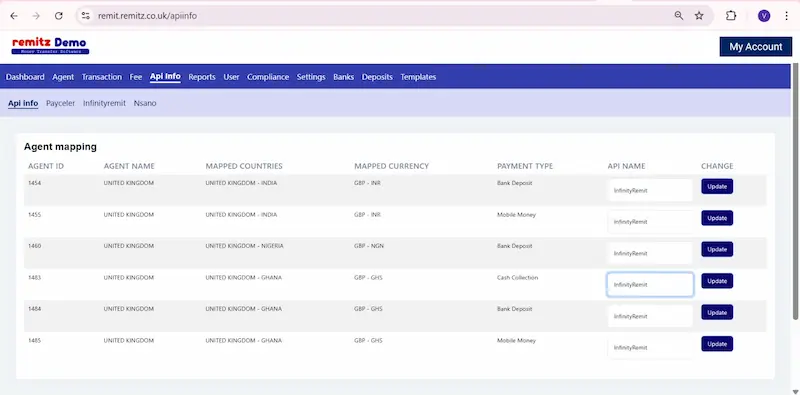Click Update for agent 1455
This screenshot has height=395, width=800.
pos(717,218)
